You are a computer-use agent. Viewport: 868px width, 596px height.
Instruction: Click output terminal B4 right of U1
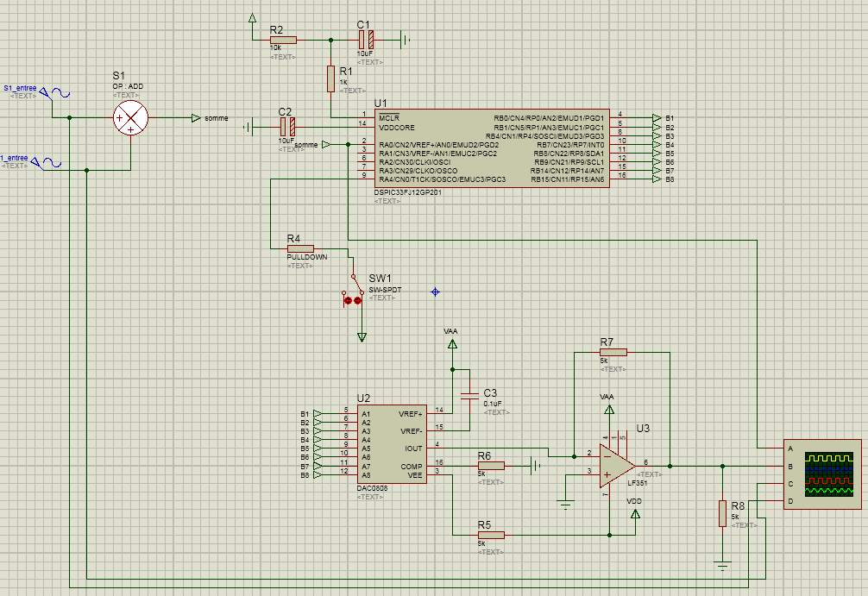pyautogui.click(x=657, y=144)
